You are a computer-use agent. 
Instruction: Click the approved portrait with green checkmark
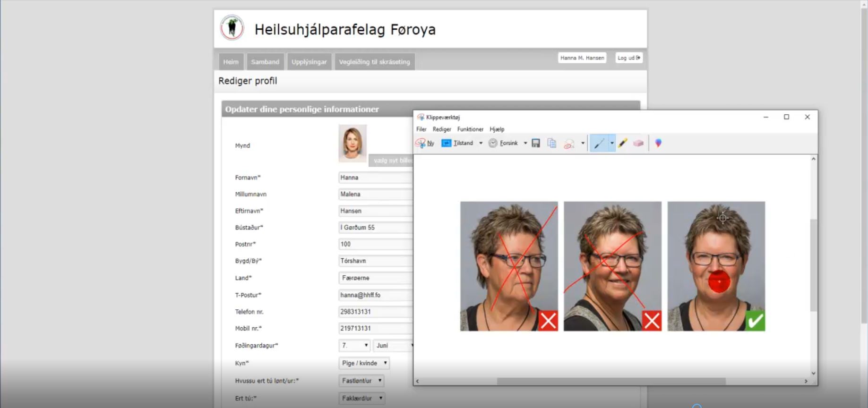[716, 266]
